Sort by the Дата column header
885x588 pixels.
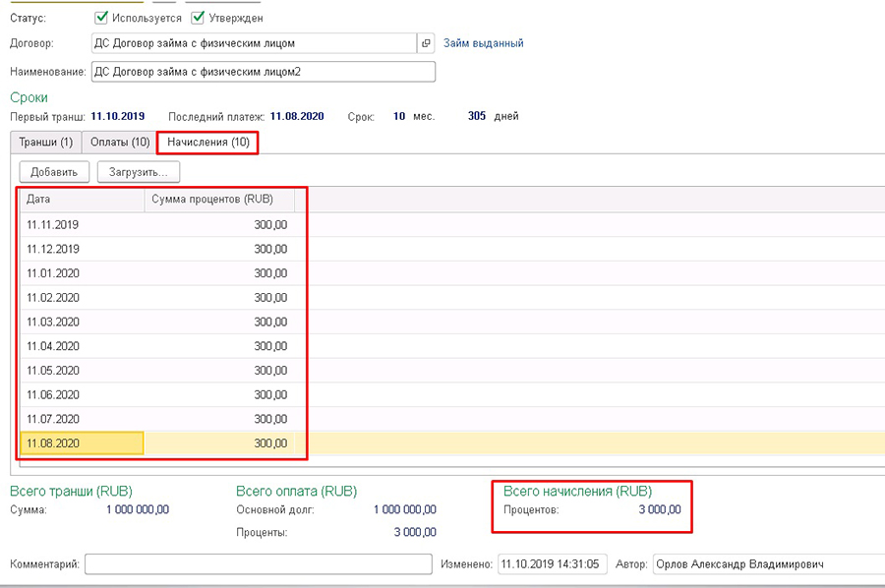coord(81,199)
